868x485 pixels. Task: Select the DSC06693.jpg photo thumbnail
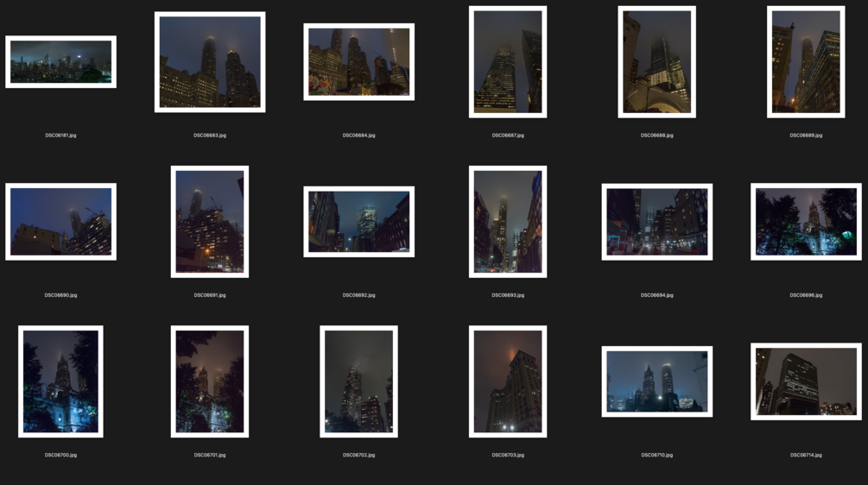click(x=508, y=222)
